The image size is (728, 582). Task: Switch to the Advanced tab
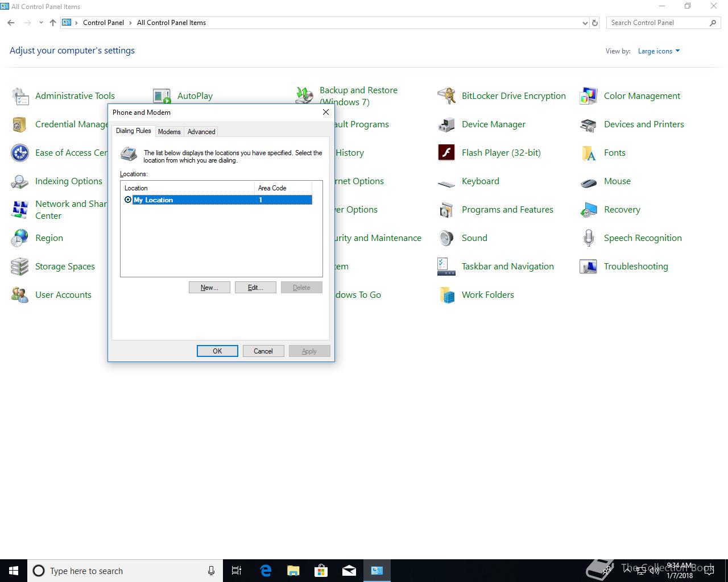201,132
